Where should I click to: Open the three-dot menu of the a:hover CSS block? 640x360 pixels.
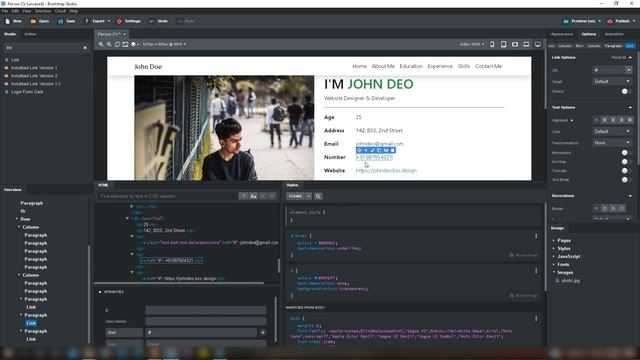coord(536,236)
